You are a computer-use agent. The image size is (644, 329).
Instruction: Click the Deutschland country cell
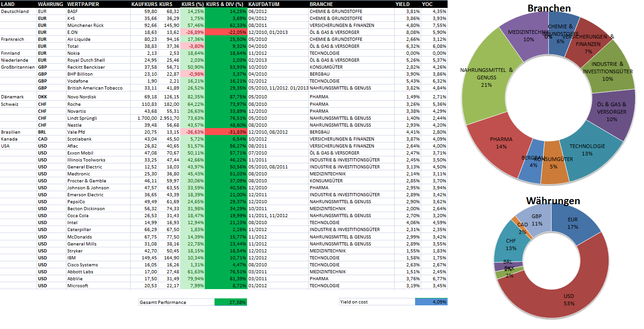click(x=19, y=11)
